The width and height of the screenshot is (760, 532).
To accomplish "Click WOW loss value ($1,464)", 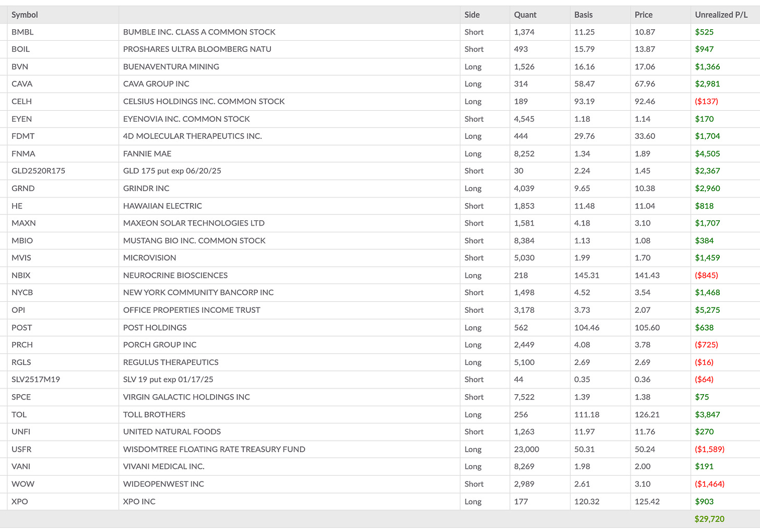I will click(x=709, y=484).
